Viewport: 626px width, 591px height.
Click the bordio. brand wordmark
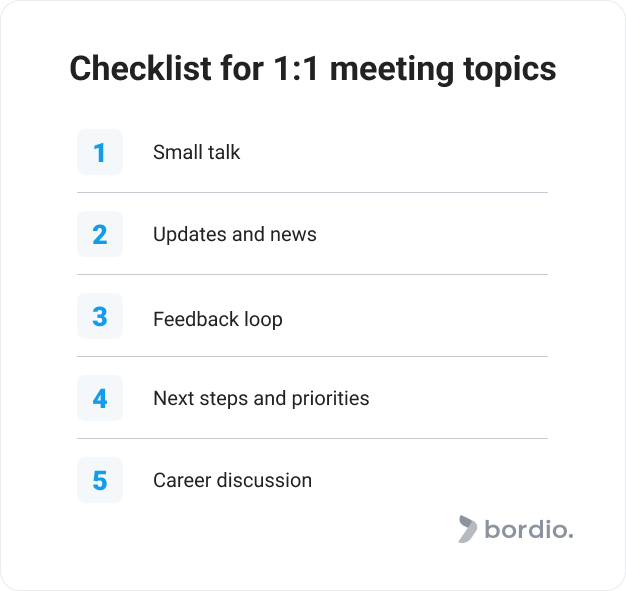pyautogui.click(x=529, y=529)
